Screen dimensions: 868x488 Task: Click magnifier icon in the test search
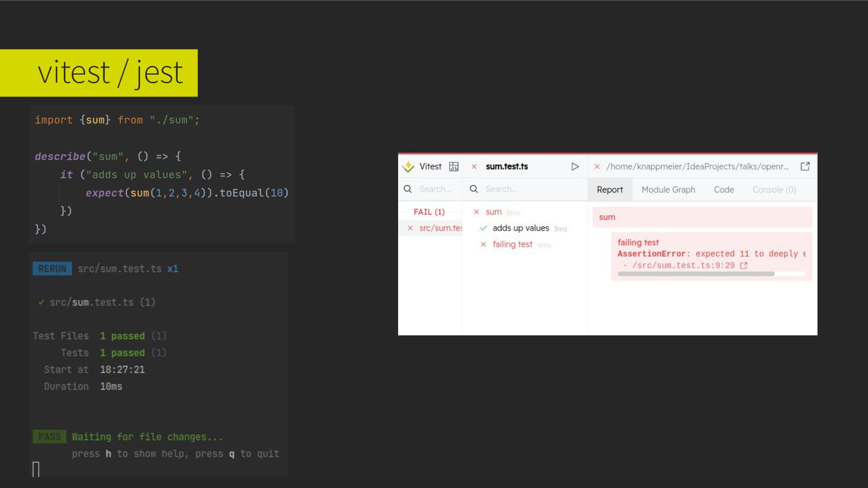[474, 189]
